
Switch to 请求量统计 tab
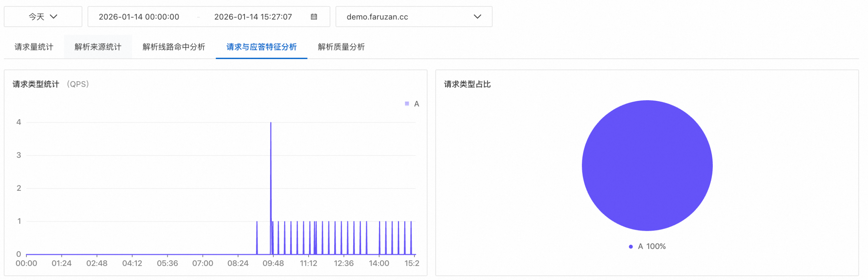click(x=34, y=47)
